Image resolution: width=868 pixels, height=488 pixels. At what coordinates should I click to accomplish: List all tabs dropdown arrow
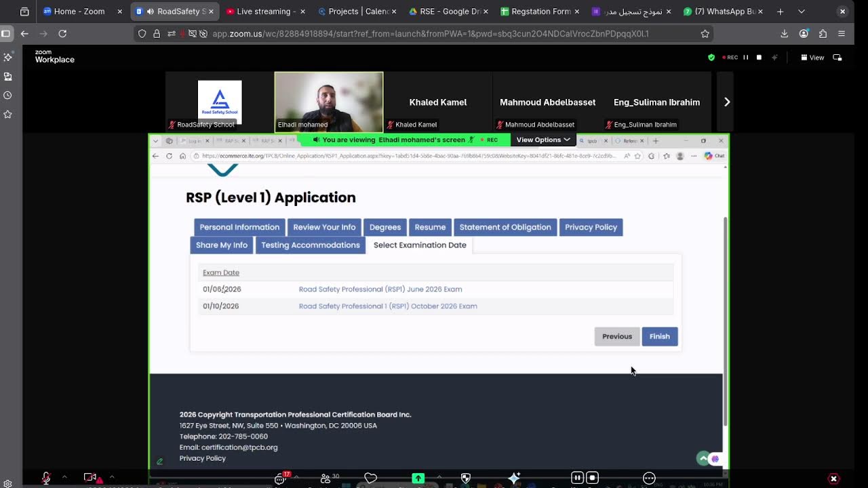pyautogui.click(x=802, y=12)
